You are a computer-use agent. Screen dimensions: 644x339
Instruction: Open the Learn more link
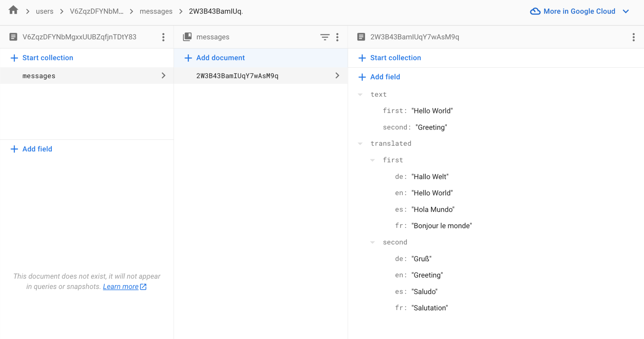pyautogui.click(x=121, y=287)
